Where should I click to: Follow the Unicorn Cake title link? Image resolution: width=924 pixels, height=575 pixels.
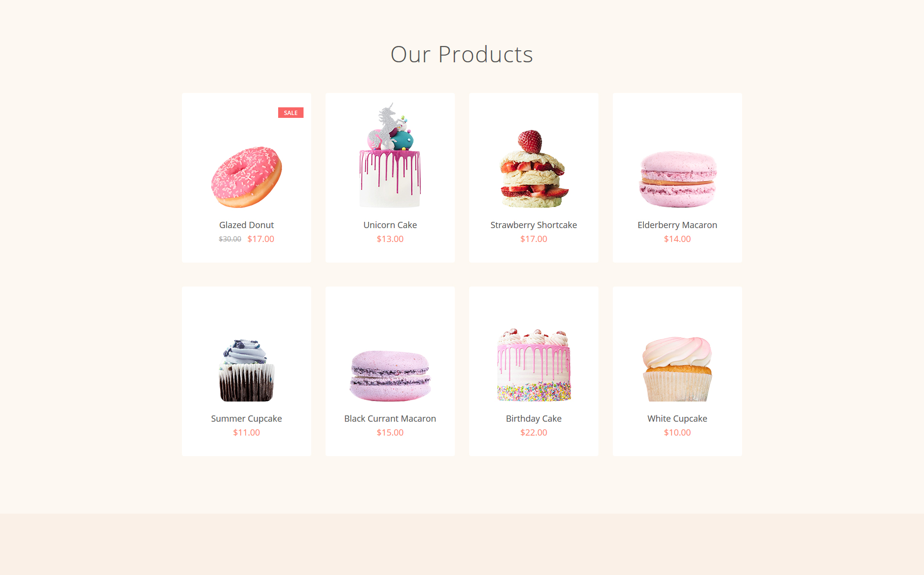[x=390, y=225]
